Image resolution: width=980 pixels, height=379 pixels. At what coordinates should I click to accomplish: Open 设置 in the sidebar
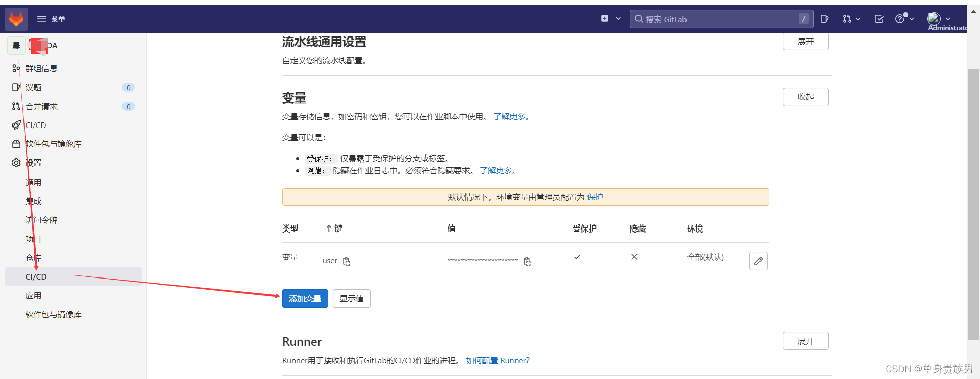pyautogui.click(x=34, y=163)
